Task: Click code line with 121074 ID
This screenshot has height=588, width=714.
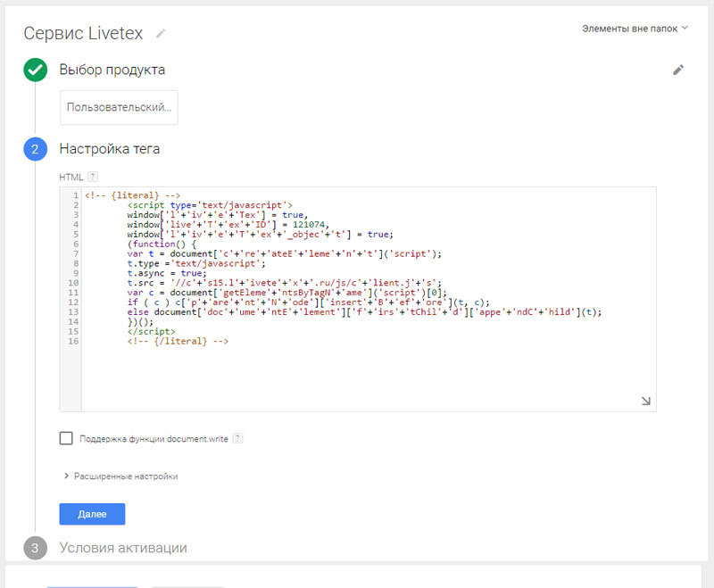Action: point(228,224)
